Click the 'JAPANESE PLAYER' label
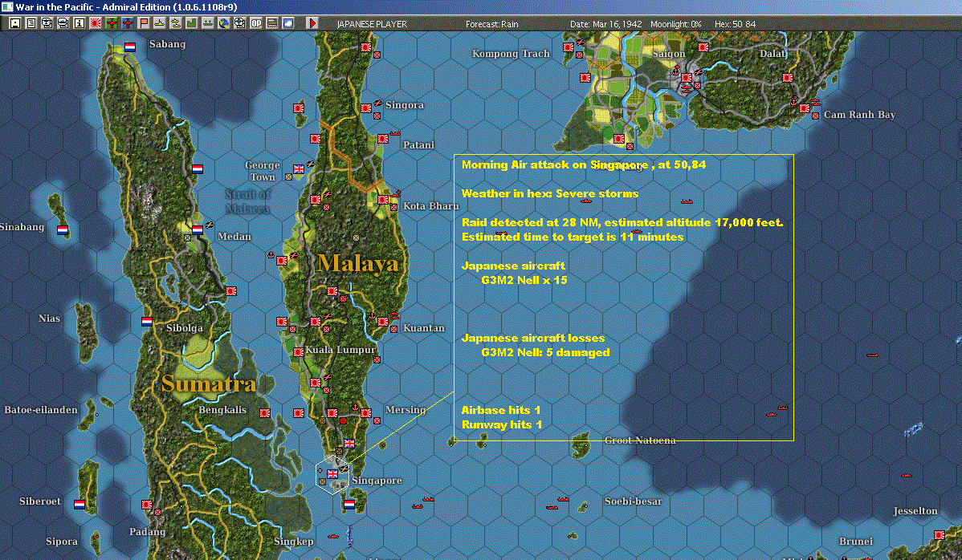 [x=372, y=24]
